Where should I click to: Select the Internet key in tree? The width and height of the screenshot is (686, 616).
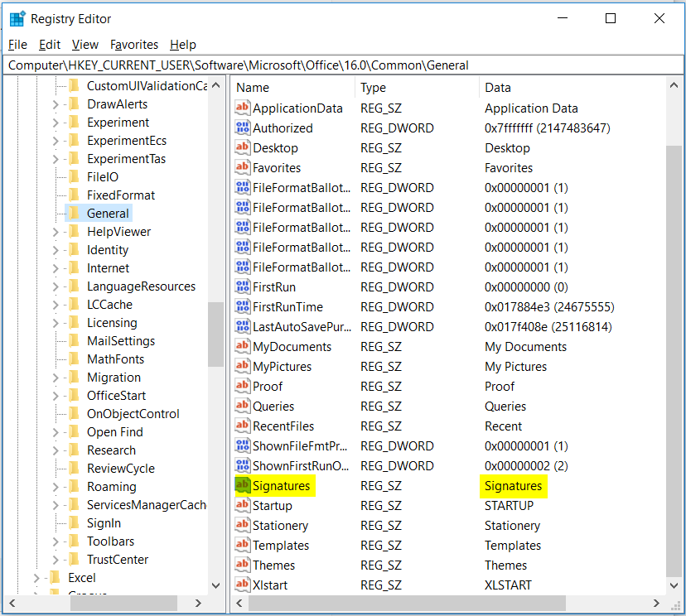[x=108, y=268]
